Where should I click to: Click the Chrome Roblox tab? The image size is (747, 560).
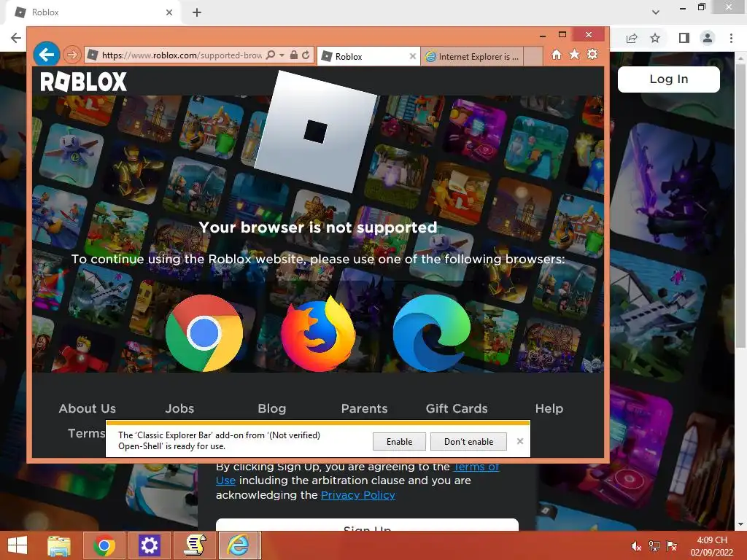(93, 12)
